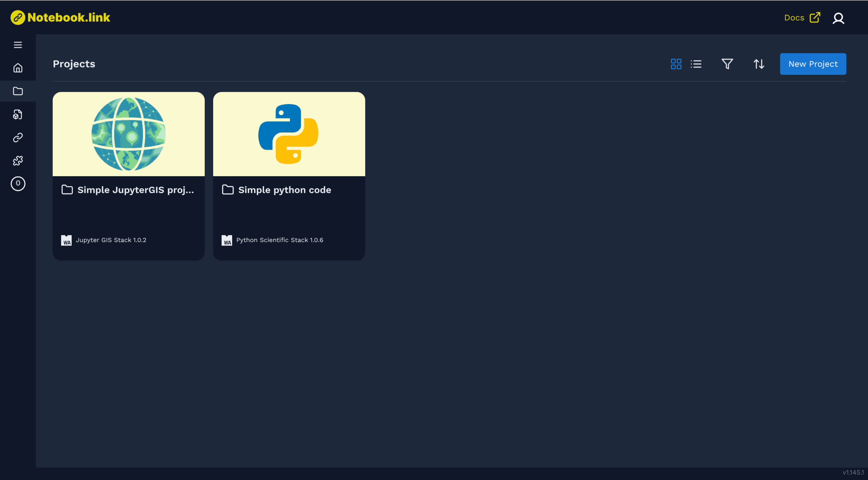Open the filter options for projects
868x480 pixels.
[727, 64]
